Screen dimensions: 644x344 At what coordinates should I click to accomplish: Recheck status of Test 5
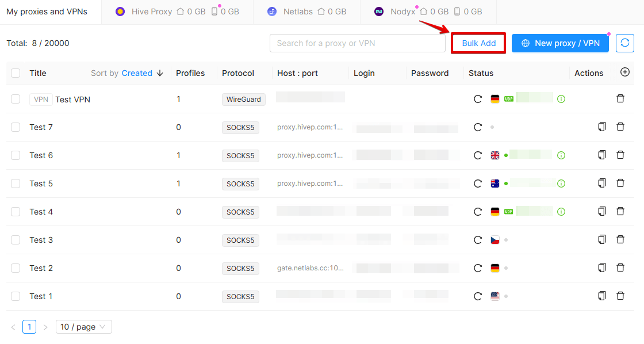pos(478,184)
